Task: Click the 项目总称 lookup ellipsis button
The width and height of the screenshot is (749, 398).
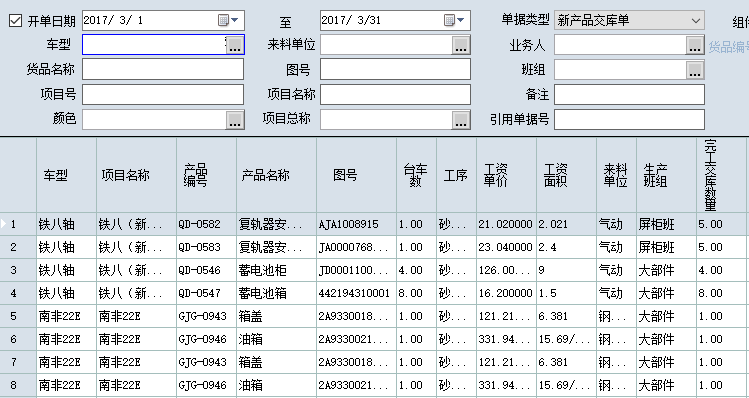Action: point(460,120)
